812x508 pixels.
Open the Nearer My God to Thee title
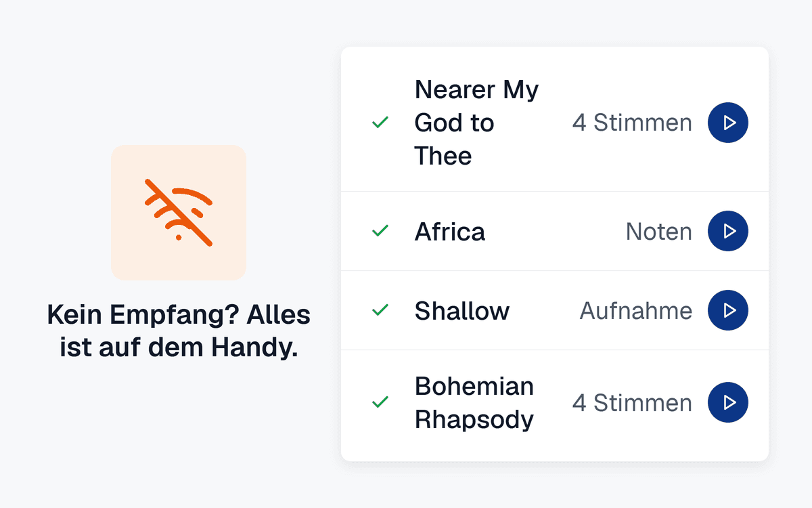(x=476, y=123)
